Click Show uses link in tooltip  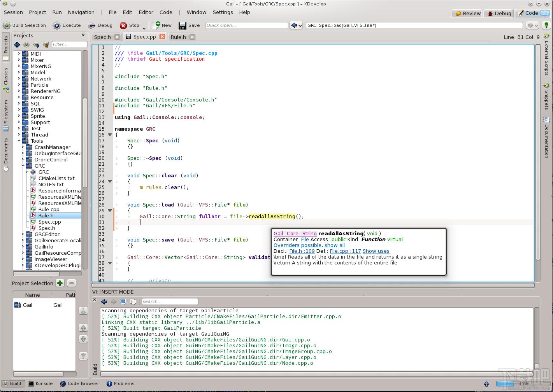click(376, 251)
